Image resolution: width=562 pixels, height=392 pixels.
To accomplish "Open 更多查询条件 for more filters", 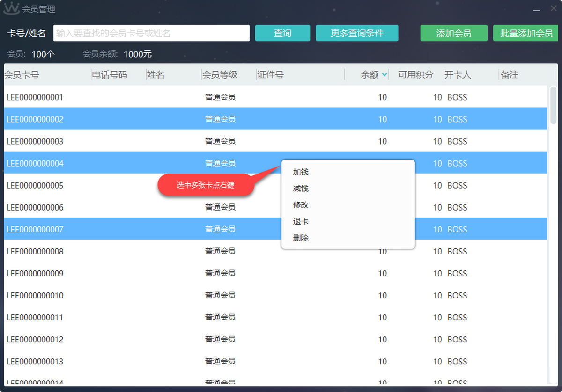I will (x=357, y=33).
